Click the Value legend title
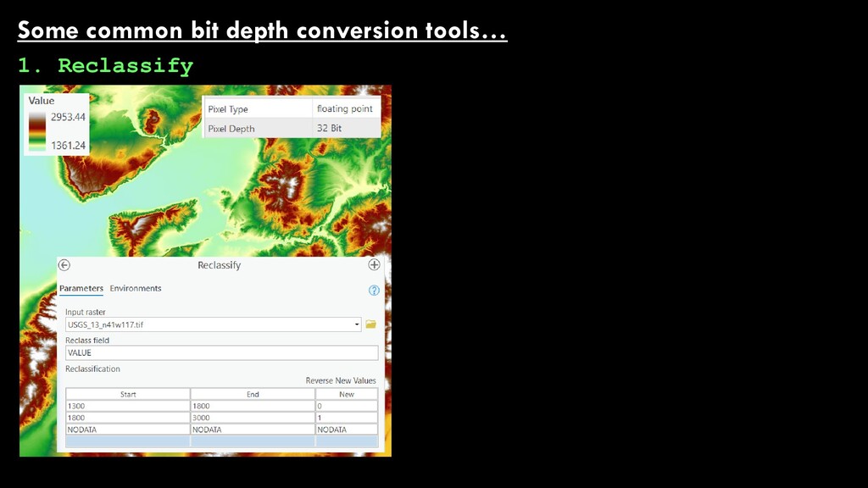 coord(42,101)
